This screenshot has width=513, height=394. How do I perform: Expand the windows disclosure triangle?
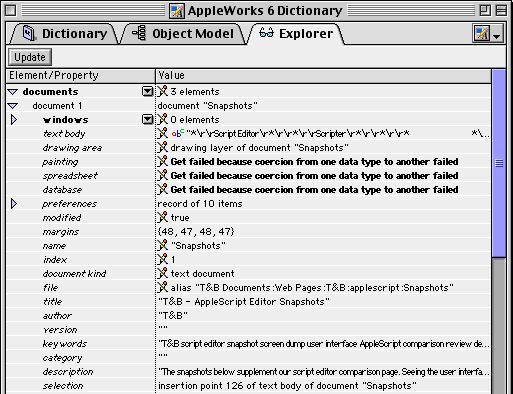click(14, 119)
